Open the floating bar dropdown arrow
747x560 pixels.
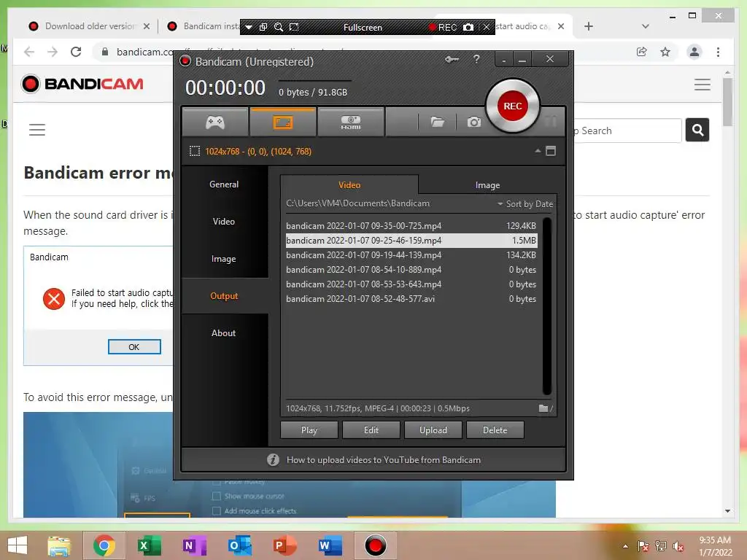249,27
